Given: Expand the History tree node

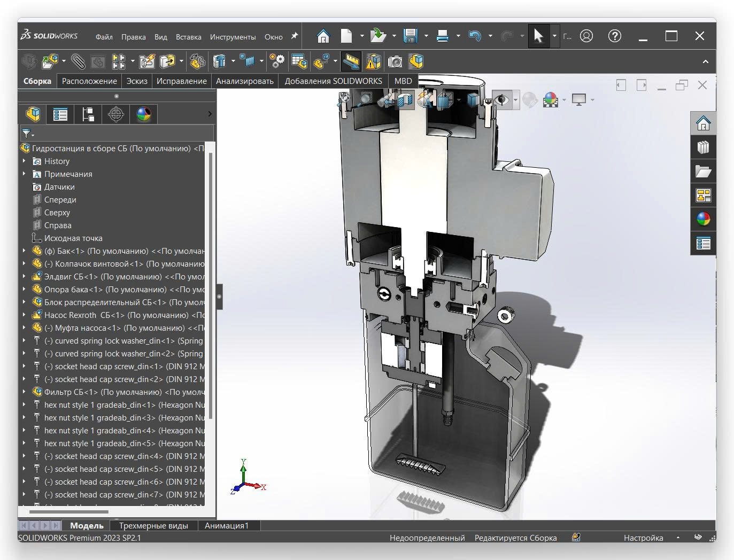Looking at the screenshot, I should click(24, 161).
